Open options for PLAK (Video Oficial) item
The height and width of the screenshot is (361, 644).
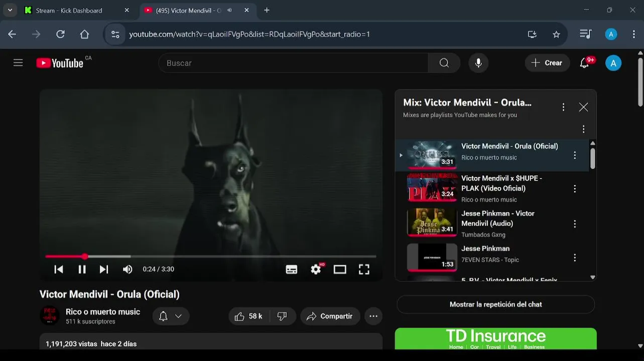[575, 189]
